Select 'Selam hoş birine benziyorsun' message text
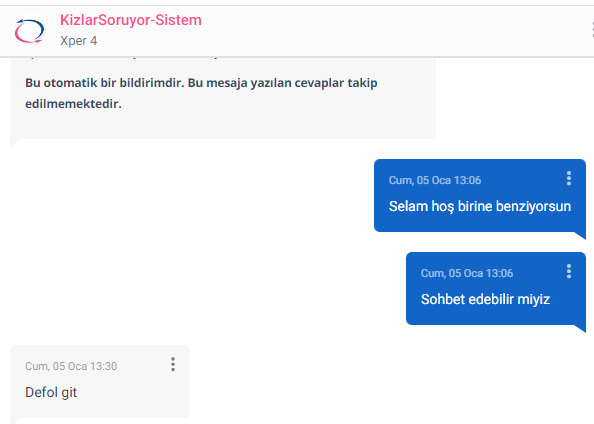 [x=480, y=207]
